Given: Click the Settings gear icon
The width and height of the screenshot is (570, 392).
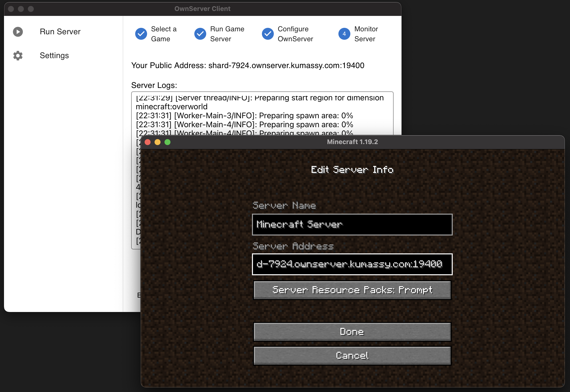Looking at the screenshot, I should pyautogui.click(x=18, y=56).
